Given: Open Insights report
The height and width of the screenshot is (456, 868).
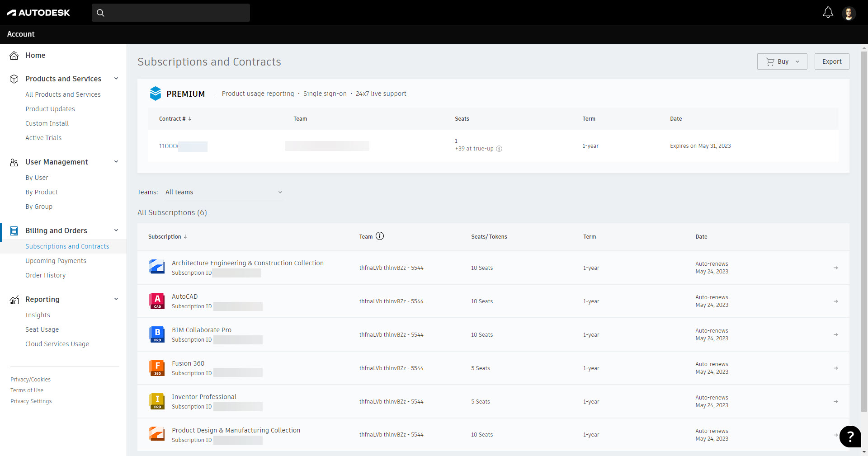Looking at the screenshot, I should click(x=38, y=315).
